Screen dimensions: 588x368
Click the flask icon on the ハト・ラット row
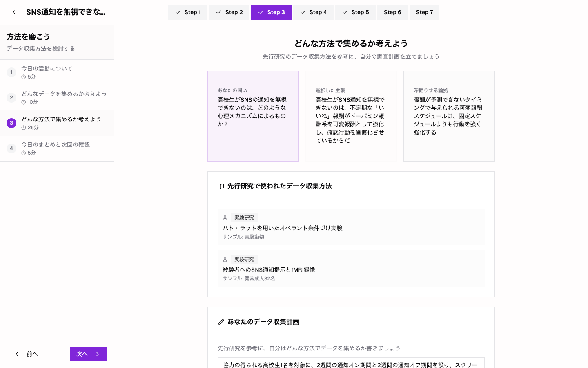click(x=225, y=218)
